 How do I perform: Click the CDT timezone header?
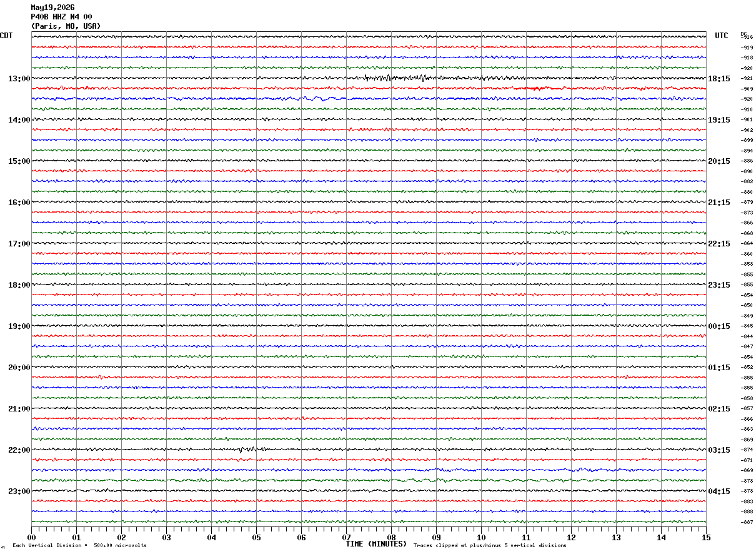(x=6, y=36)
